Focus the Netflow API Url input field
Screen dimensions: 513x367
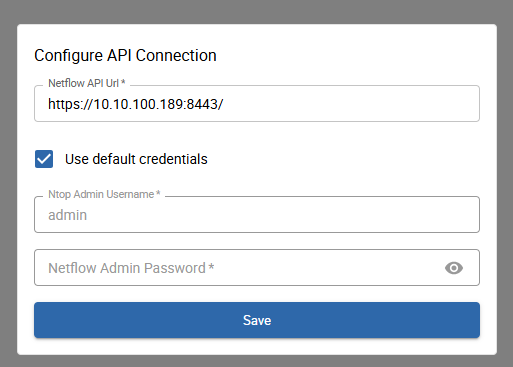[x=257, y=104]
